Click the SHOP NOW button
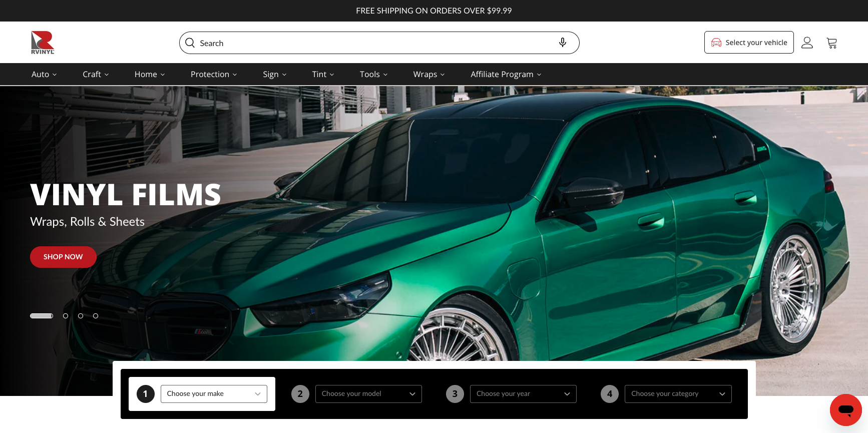Screen dimensions: 868x433 click(63, 257)
